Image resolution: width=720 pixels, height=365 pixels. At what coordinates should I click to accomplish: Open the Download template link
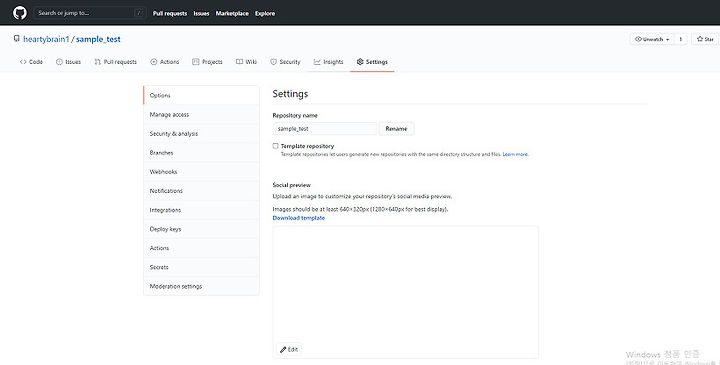(x=298, y=218)
